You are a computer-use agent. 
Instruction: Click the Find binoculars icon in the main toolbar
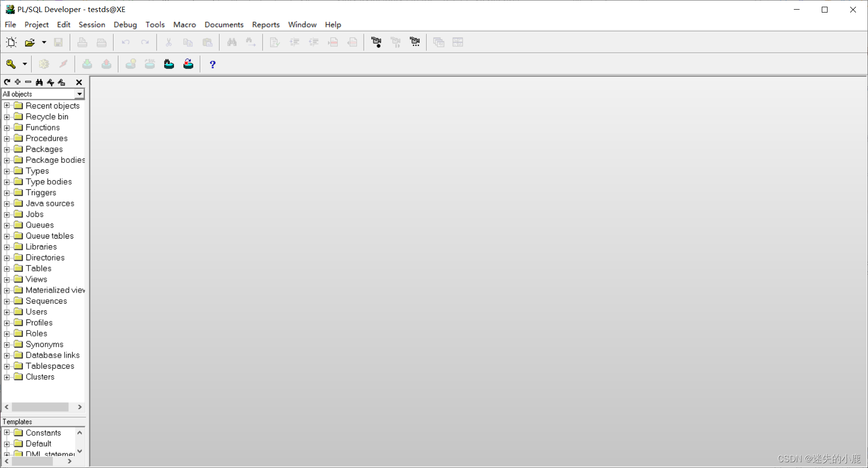coord(232,42)
